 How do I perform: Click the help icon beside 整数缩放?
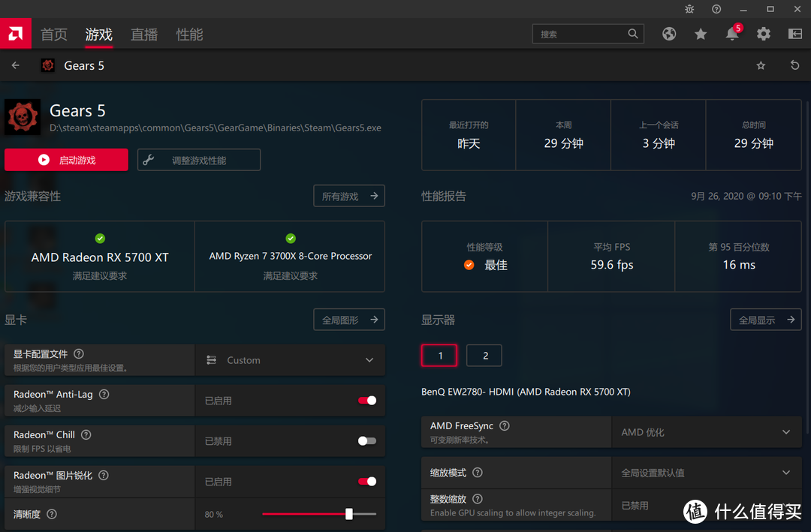[x=478, y=499]
